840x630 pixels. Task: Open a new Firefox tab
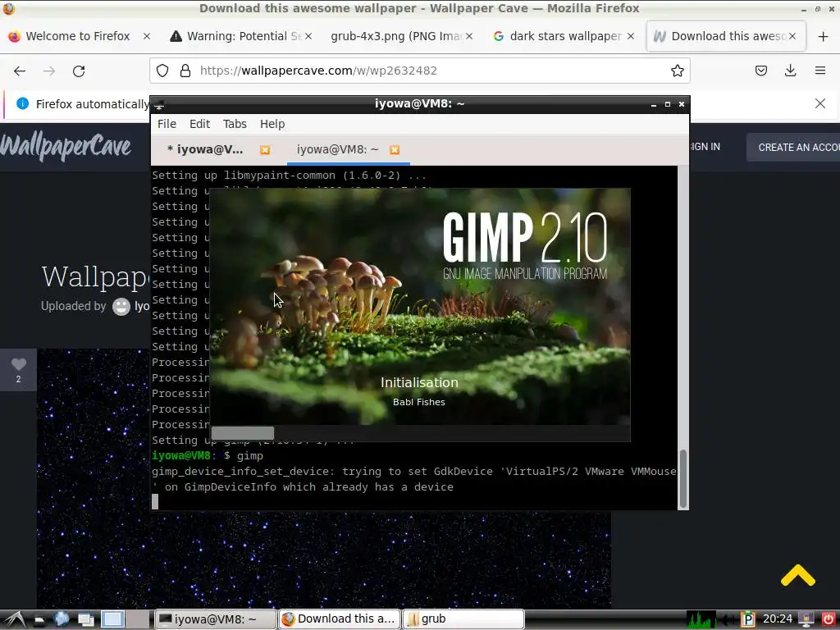(824, 36)
